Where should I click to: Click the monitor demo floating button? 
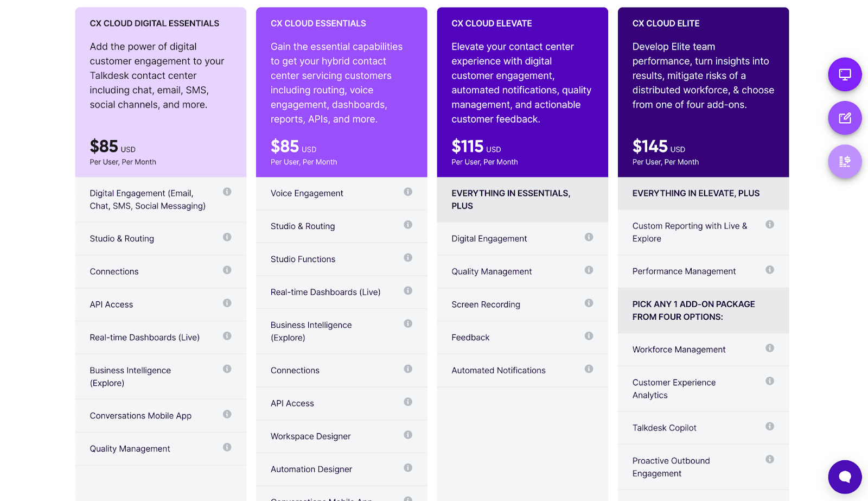pyautogui.click(x=845, y=74)
